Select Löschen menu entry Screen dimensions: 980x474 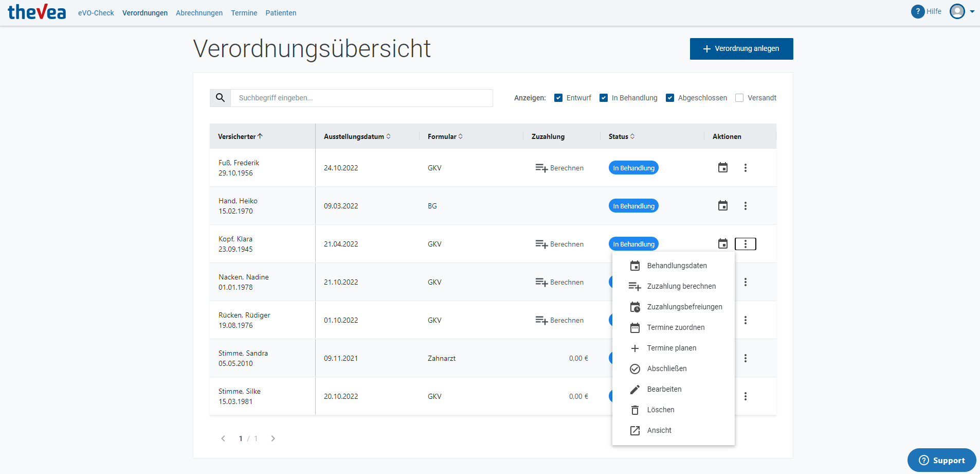tap(674, 410)
